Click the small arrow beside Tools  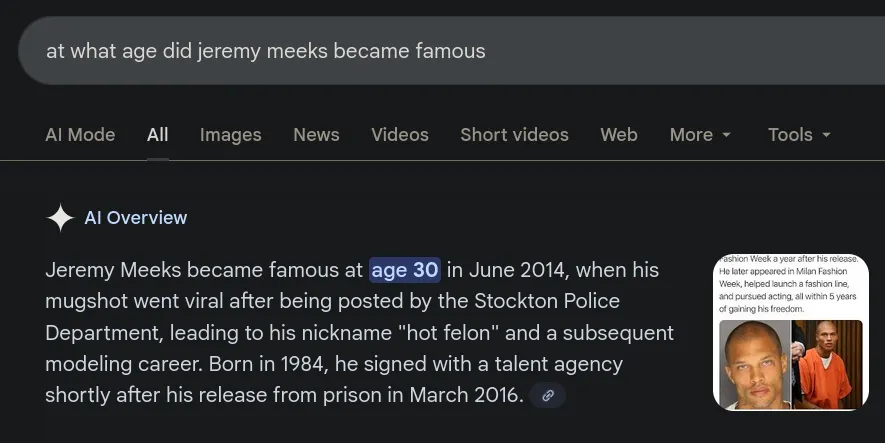pyautogui.click(x=826, y=135)
